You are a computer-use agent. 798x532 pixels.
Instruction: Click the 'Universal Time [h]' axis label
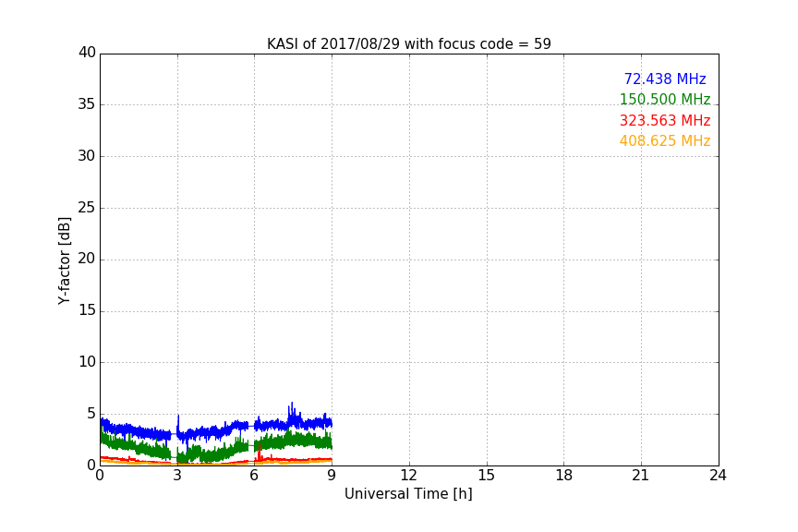pos(408,494)
